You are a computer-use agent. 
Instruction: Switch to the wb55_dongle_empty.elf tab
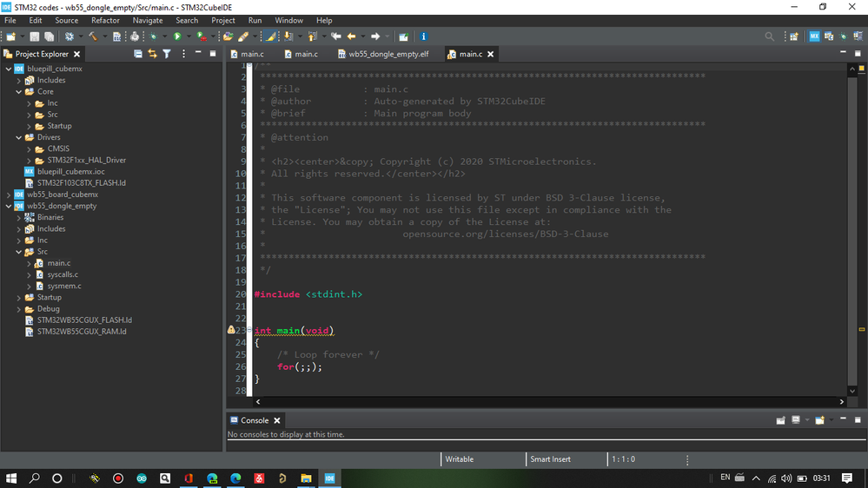click(x=382, y=54)
